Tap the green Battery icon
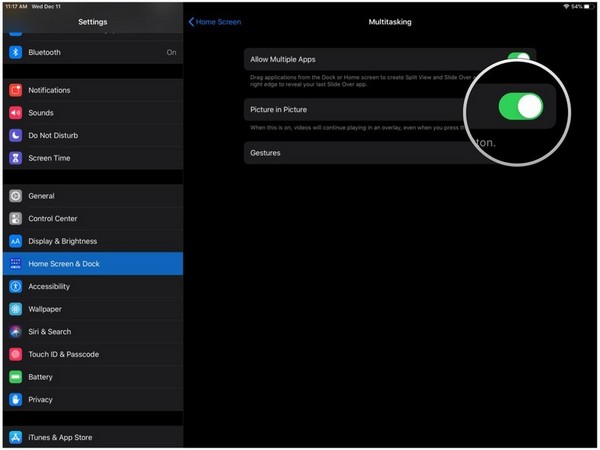The height and width of the screenshot is (450, 600). click(x=16, y=377)
